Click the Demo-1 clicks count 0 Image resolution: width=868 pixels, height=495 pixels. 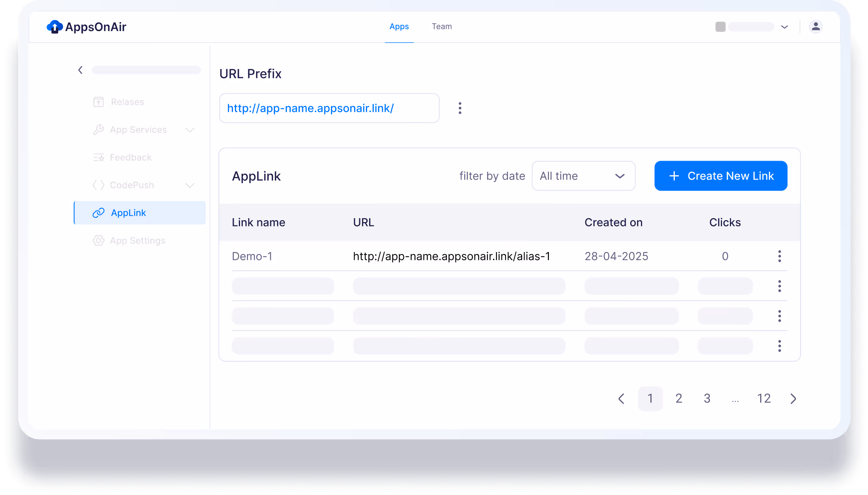(725, 256)
